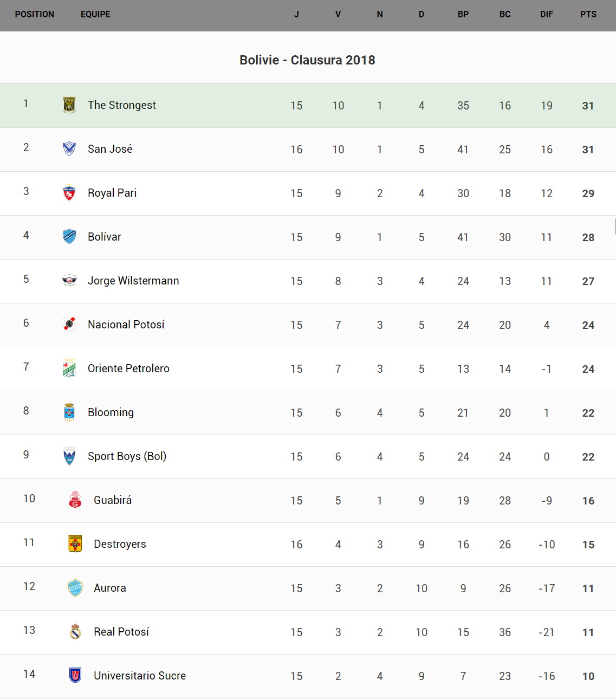Click Oriente Petrolero green crest
The width and height of the screenshot is (616, 699).
[x=69, y=368]
